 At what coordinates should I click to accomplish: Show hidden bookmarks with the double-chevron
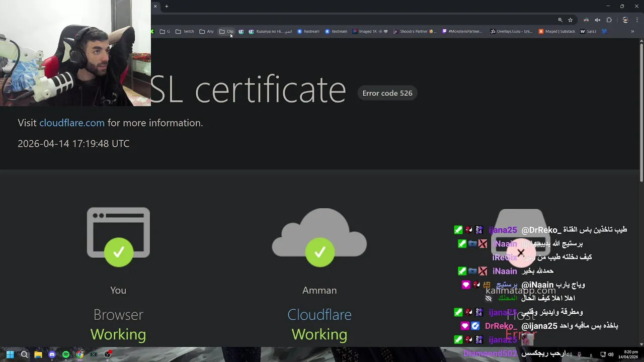[x=632, y=31]
